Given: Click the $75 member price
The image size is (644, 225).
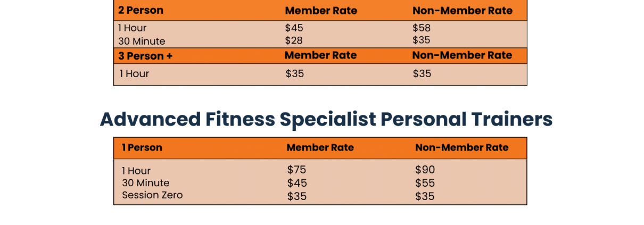Looking at the screenshot, I should (x=296, y=170).
